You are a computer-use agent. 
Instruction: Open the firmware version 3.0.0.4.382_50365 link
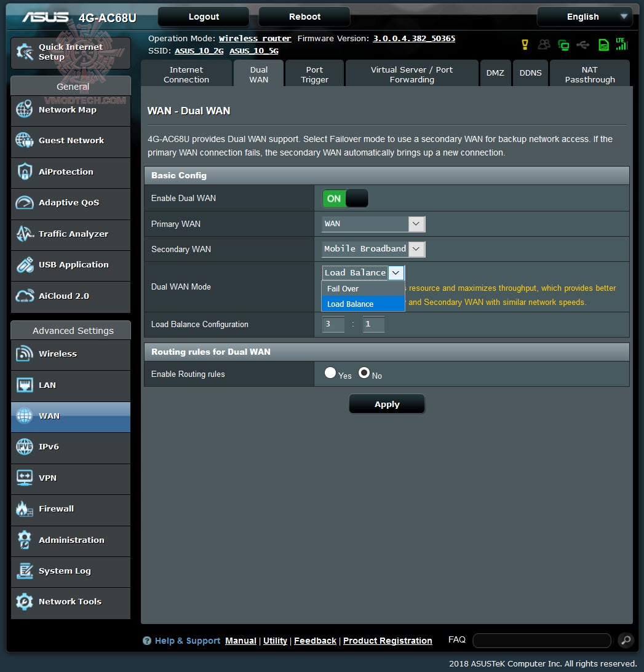414,39
